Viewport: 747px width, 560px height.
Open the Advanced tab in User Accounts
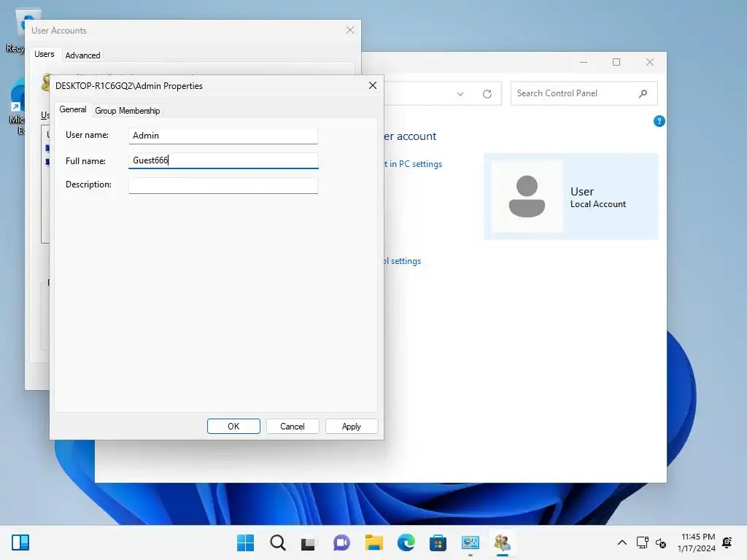pos(82,55)
